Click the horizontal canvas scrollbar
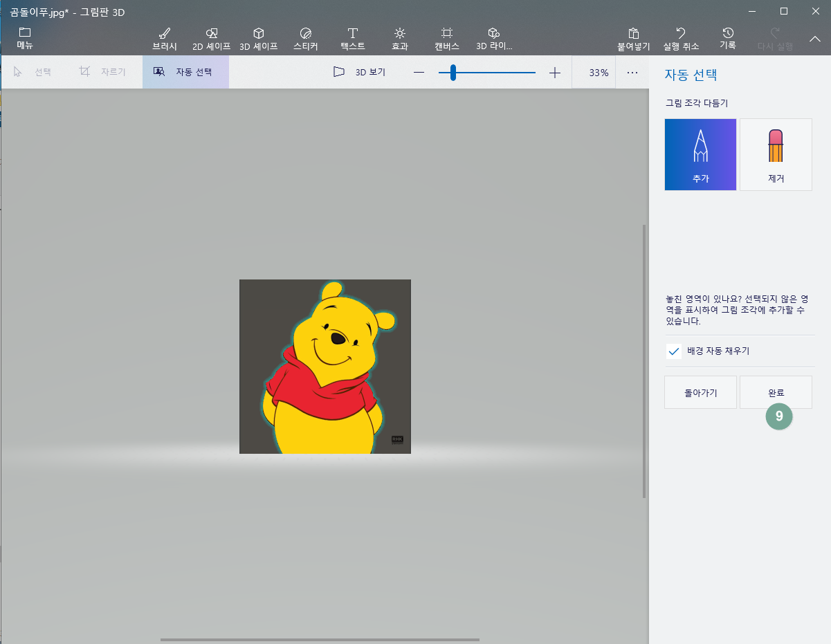This screenshot has height=644, width=831. click(320, 640)
